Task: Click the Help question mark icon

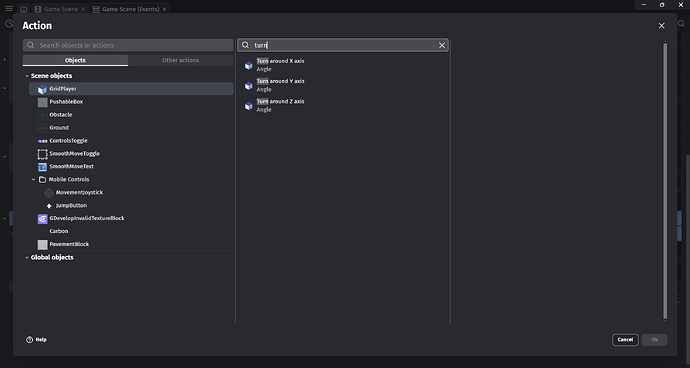Action: point(29,340)
